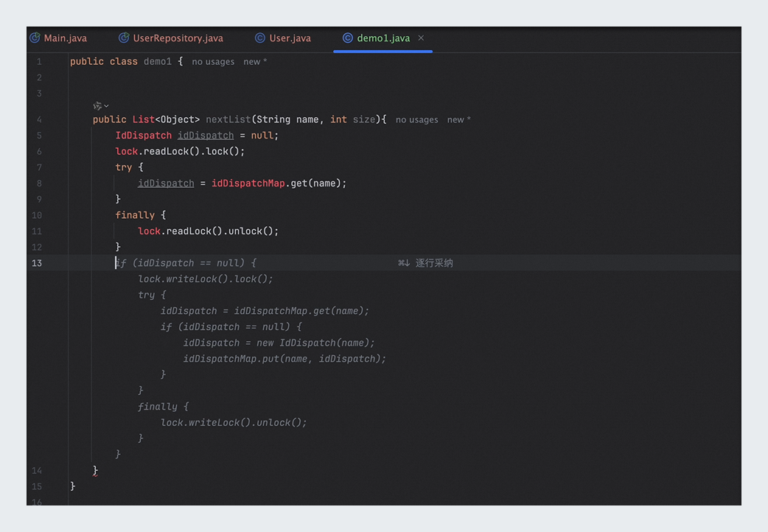The height and width of the screenshot is (532, 768).
Task: Click line number 1 in the gutter
Action: pyautogui.click(x=39, y=62)
